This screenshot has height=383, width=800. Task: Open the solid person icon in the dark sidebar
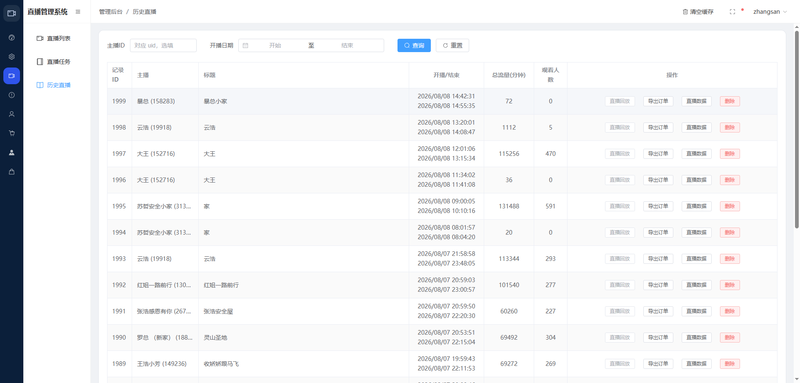12,152
